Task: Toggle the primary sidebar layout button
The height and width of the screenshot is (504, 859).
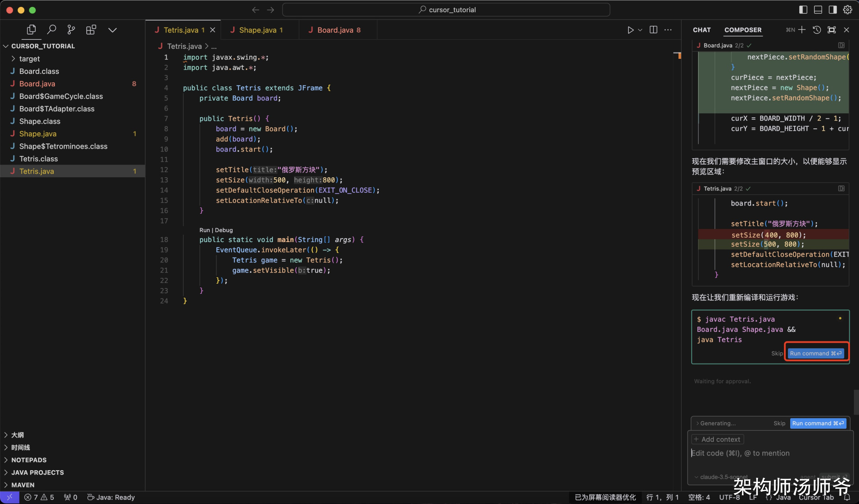Action: (803, 10)
